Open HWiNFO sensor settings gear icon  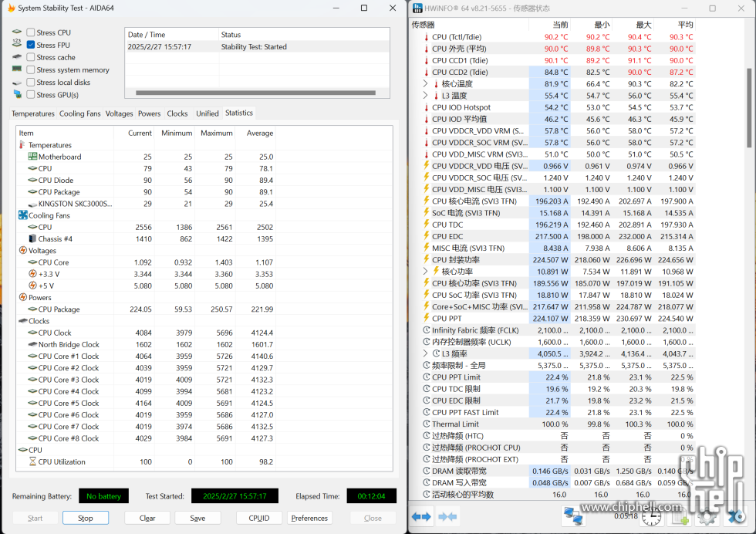[x=707, y=518]
